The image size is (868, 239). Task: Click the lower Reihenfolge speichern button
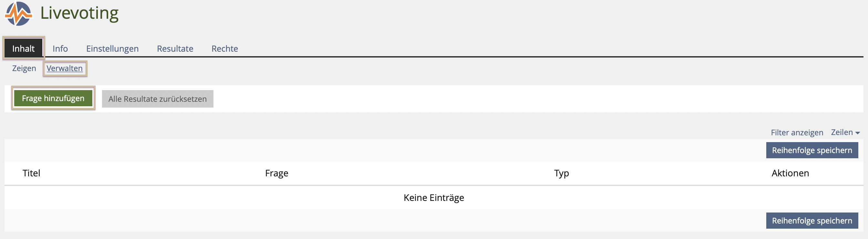(x=812, y=221)
